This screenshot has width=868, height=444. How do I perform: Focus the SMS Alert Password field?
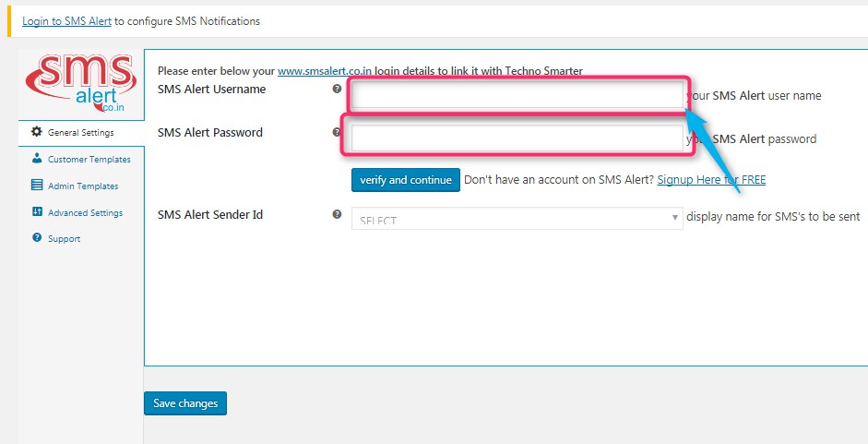pos(517,138)
